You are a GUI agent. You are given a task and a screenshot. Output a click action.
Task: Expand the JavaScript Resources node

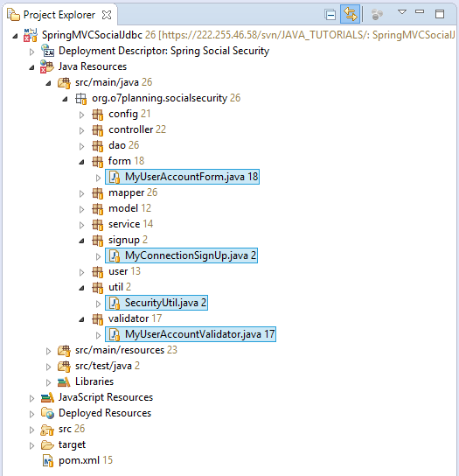[31, 398]
